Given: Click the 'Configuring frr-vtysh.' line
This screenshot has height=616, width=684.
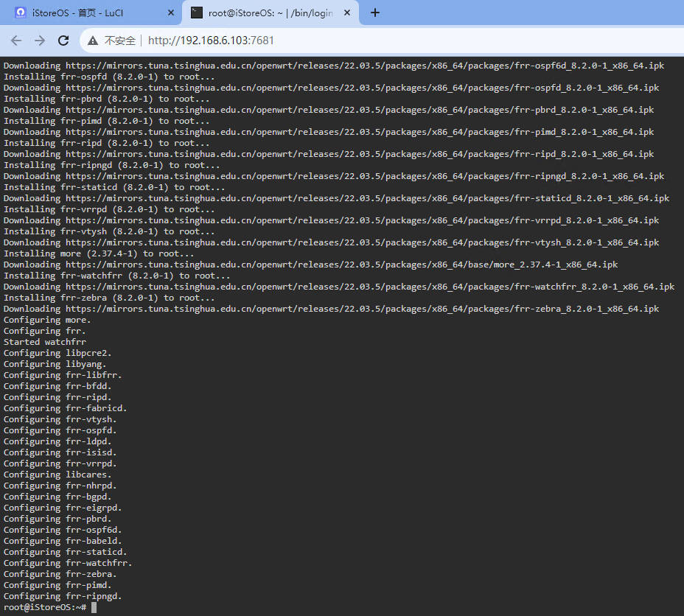Looking at the screenshot, I should (60, 419).
